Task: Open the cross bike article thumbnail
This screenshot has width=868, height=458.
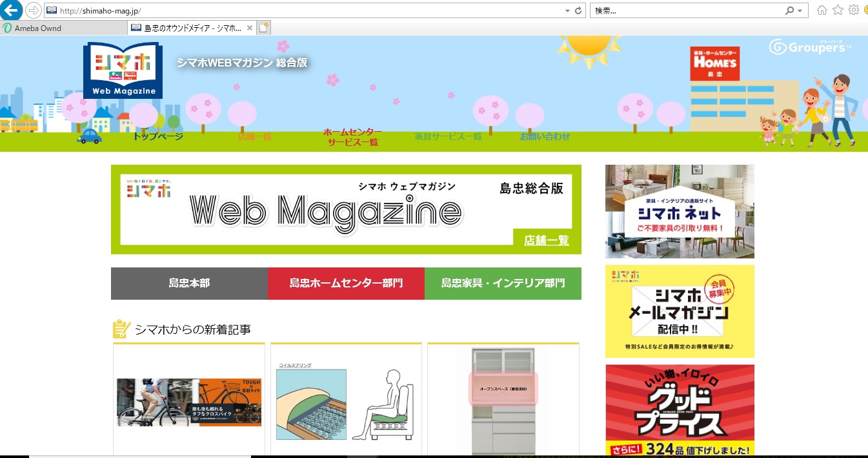Action: (189, 402)
